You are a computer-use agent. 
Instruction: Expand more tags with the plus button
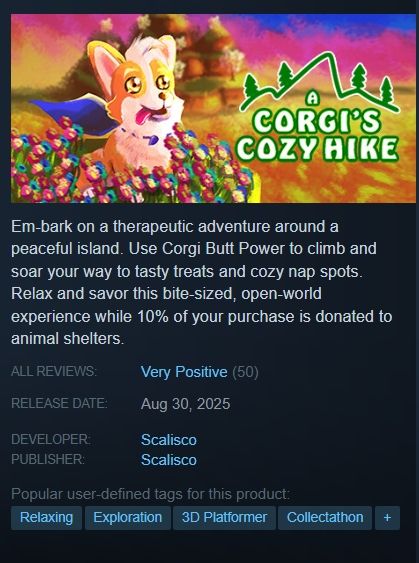point(387,518)
